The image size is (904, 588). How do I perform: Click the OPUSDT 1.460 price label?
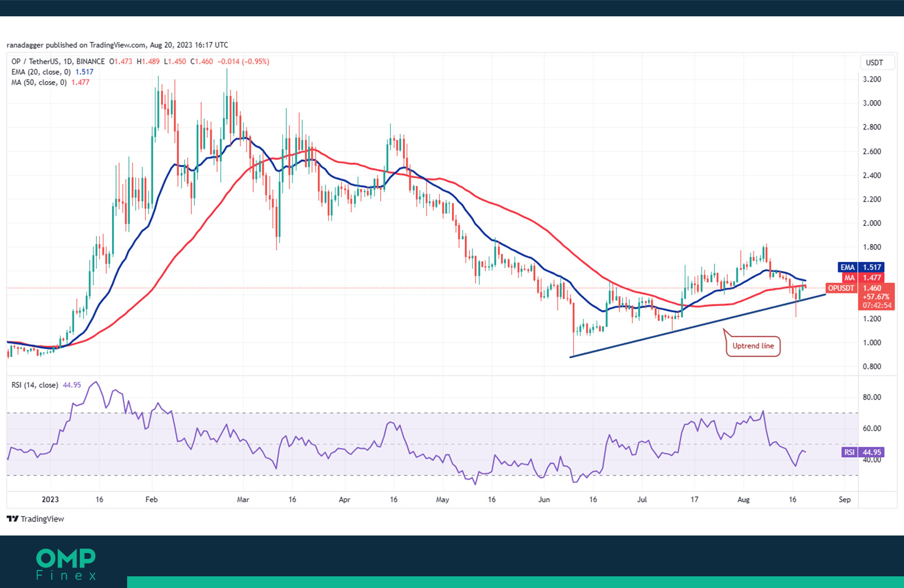click(860, 288)
